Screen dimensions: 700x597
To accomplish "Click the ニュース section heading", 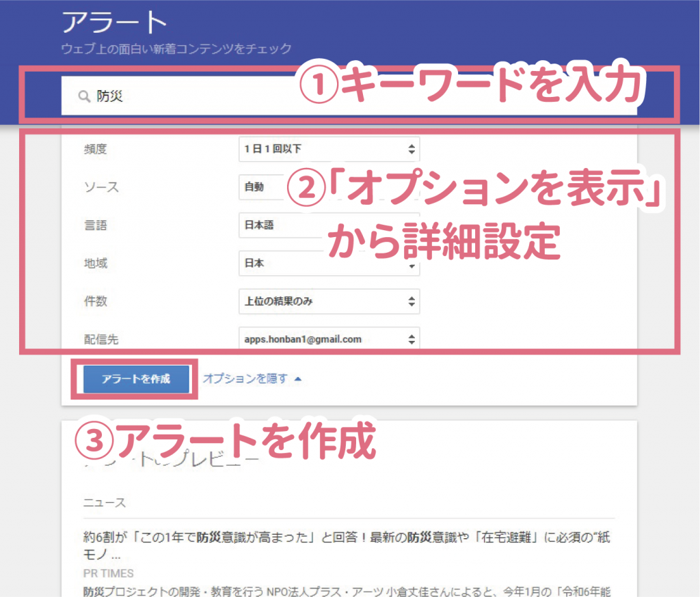I will tap(105, 503).
